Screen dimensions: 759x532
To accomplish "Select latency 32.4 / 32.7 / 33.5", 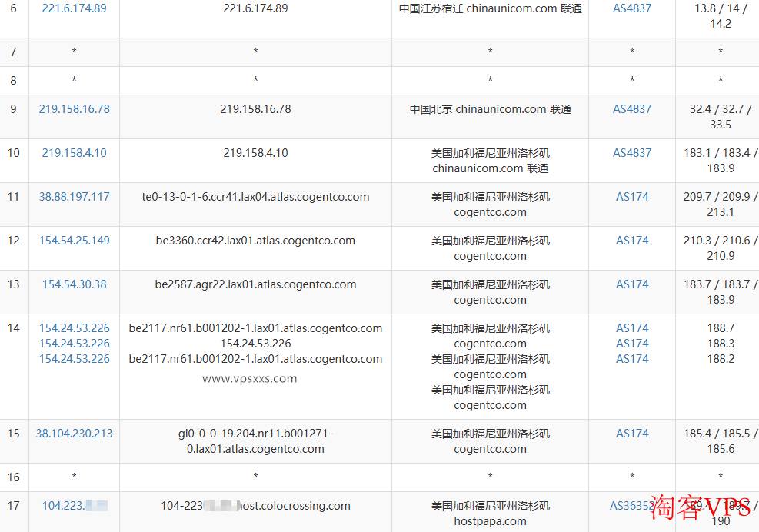I will 721,117.
